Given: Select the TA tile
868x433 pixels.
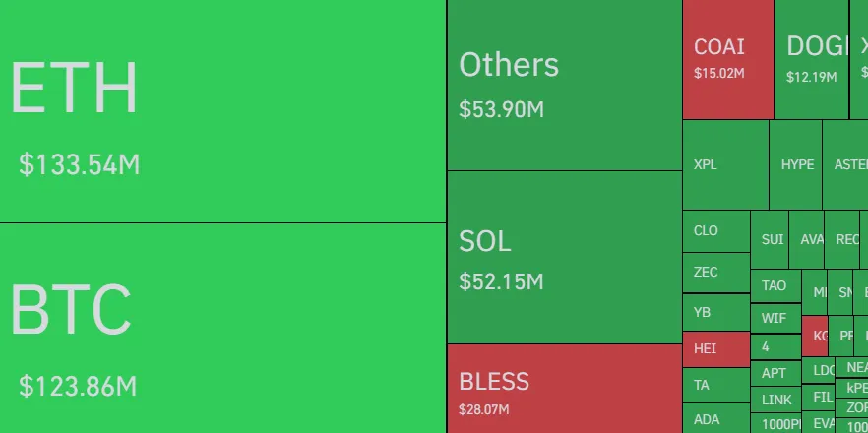Looking at the screenshot, I should click(x=715, y=385).
